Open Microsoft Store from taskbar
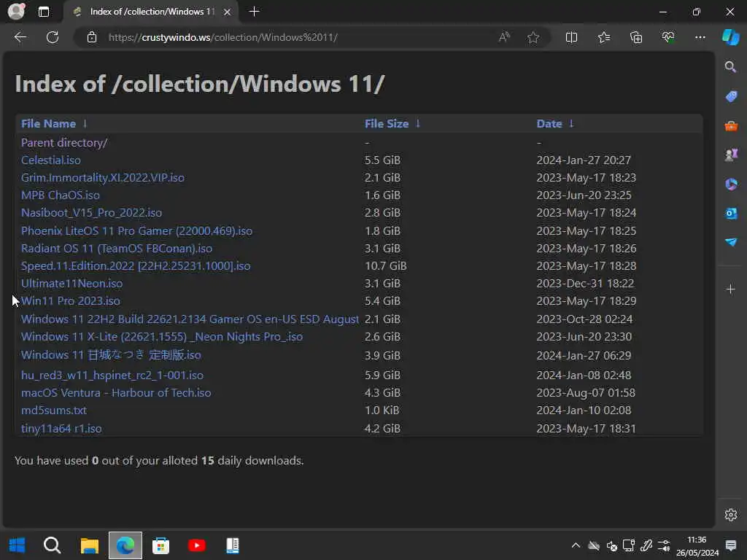 [x=161, y=545]
